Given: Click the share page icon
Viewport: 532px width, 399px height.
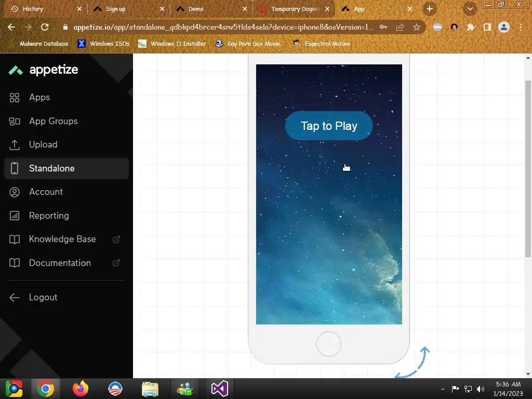Looking at the screenshot, I should click(x=400, y=27).
